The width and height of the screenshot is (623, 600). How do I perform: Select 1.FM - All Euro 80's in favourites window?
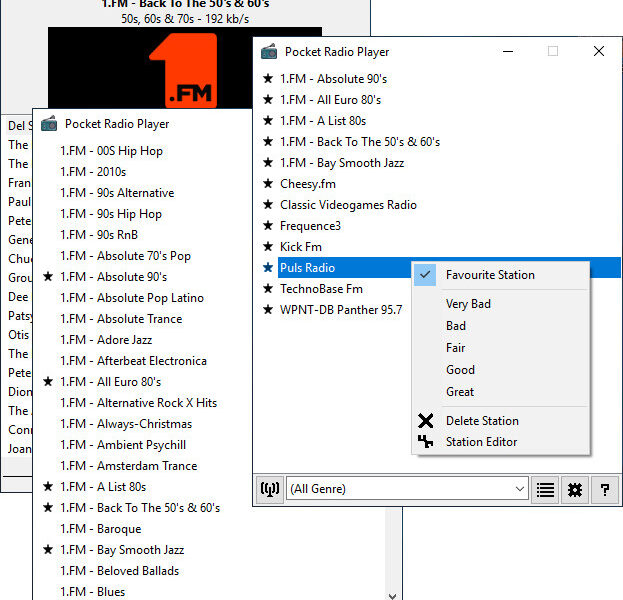coord(331,100)
